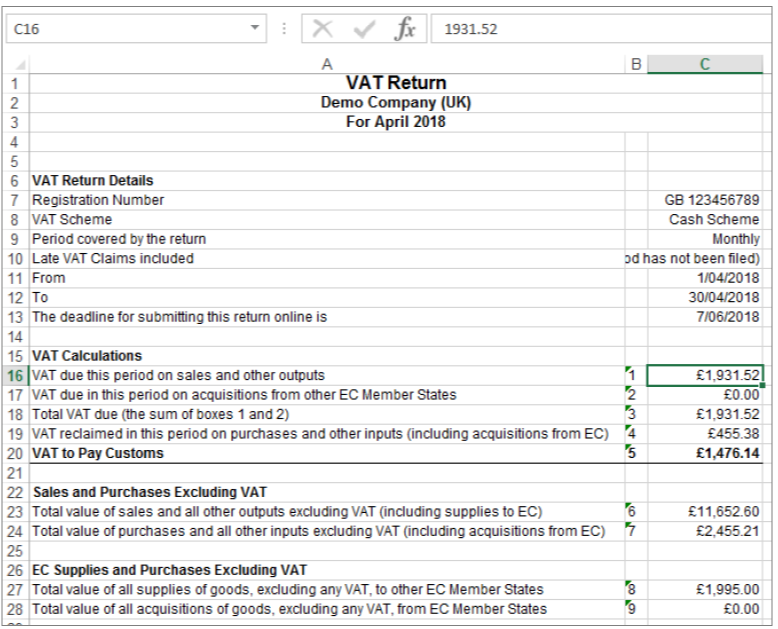
Task: Select the active cell £1,931.52 in row 16
Action: click(705, 376)
